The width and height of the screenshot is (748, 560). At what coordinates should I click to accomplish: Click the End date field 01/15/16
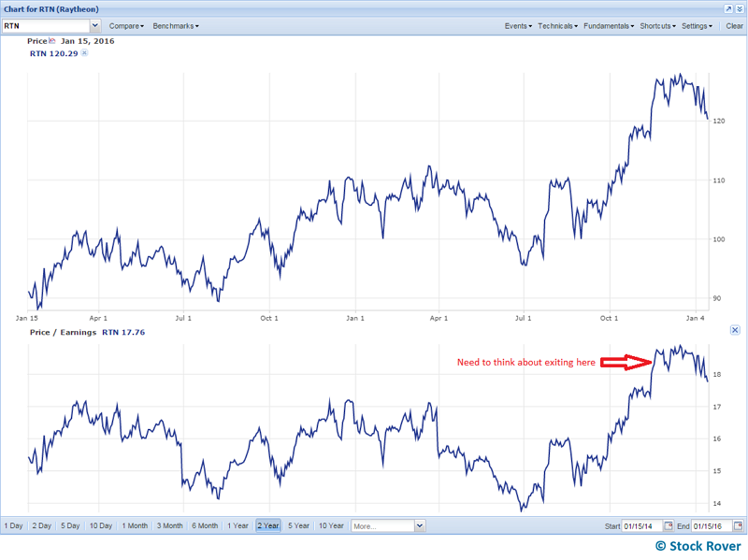tap(712, 525)
